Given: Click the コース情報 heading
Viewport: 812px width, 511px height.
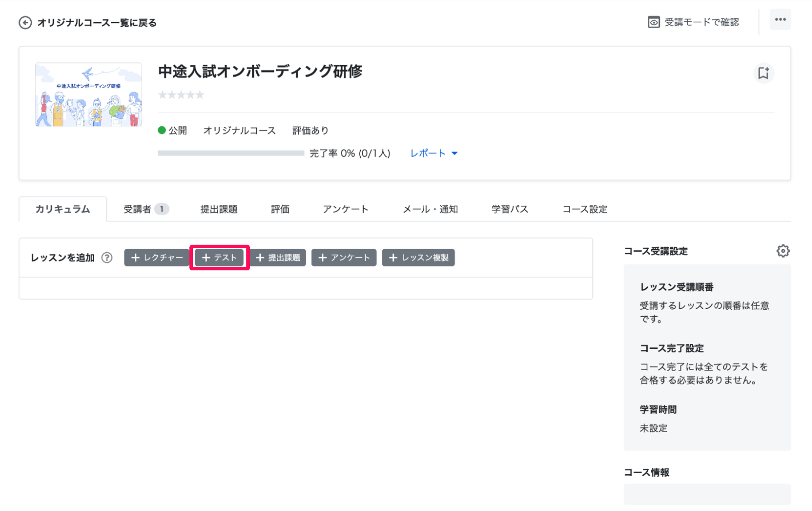Looking at the screenshot, I should [x=646, y=473].
